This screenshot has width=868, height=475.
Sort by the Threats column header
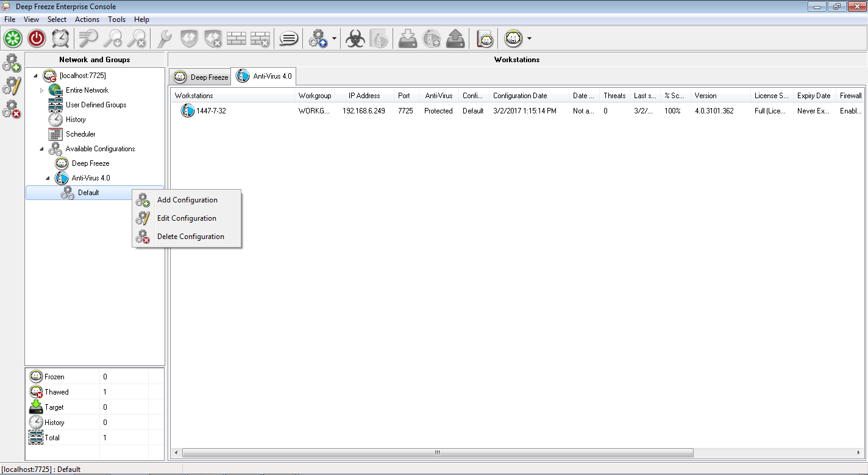(x=614, y=96)
